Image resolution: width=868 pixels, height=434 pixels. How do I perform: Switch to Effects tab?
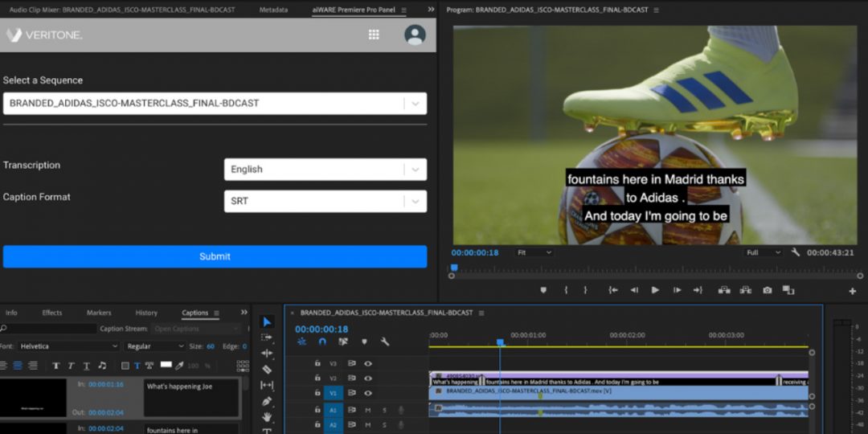point(52,313)
